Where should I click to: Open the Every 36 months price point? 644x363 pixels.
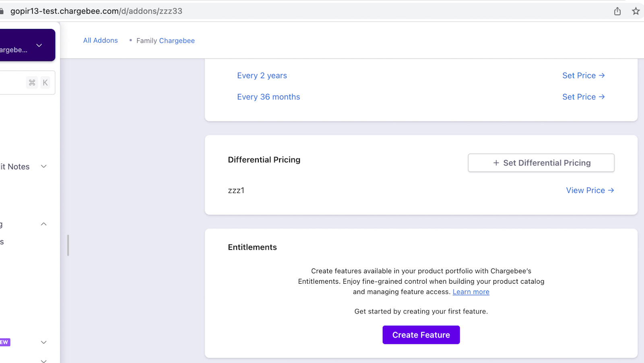(268, 97)
